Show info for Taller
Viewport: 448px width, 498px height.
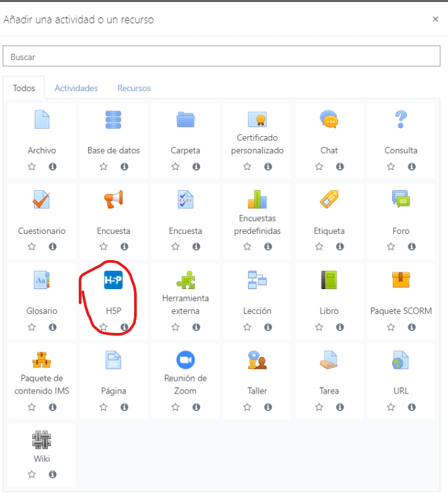[268, 407]
